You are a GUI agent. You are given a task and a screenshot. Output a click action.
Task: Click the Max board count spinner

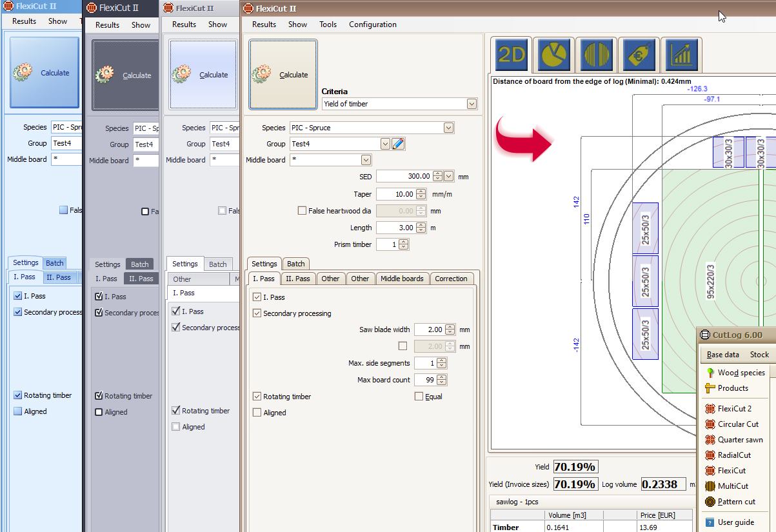(442, 380)
